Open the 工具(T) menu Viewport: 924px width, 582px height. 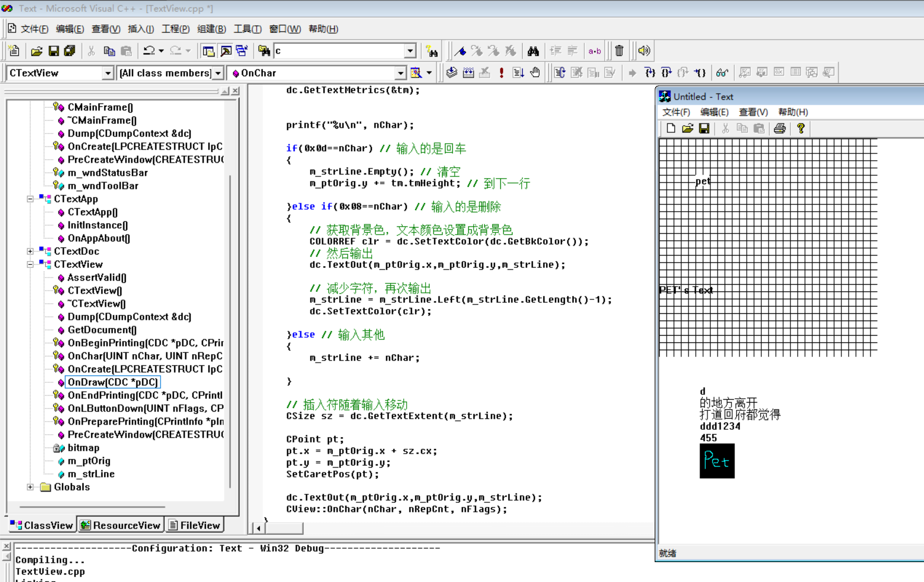click(x=247, y=29)
